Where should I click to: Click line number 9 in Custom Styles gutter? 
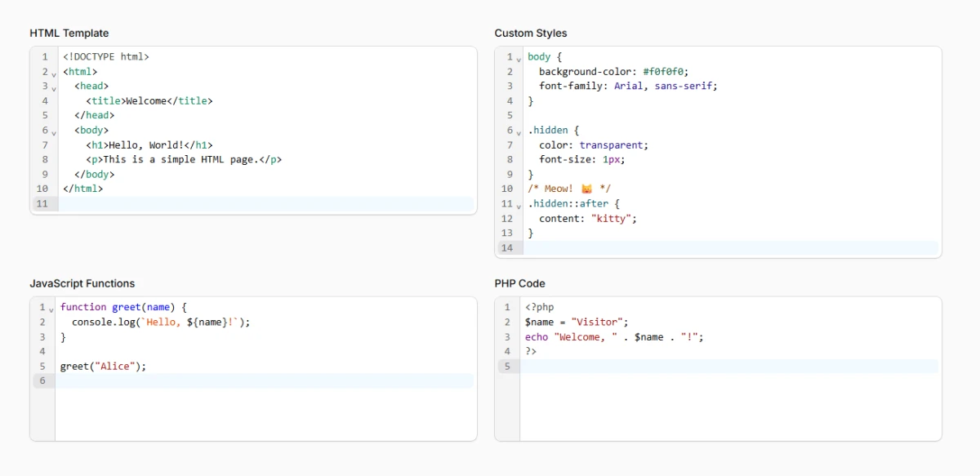(x=510, y=175)
